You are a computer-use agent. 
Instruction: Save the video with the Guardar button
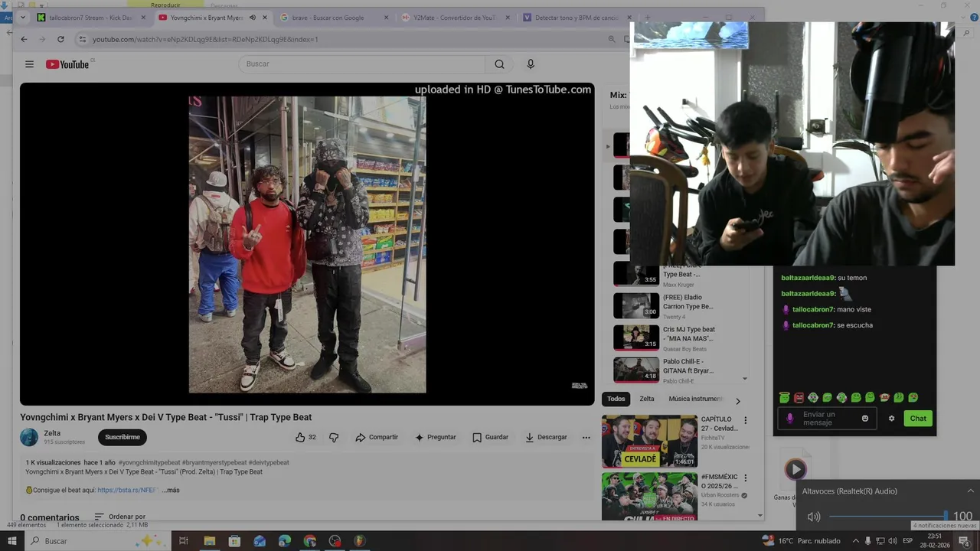click(x=490, y=437)
